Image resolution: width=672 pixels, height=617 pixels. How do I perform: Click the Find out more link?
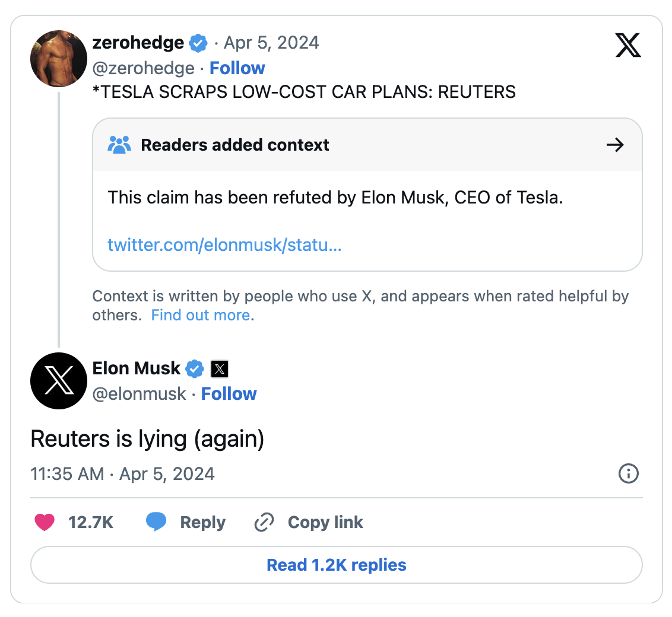(201, 315)
